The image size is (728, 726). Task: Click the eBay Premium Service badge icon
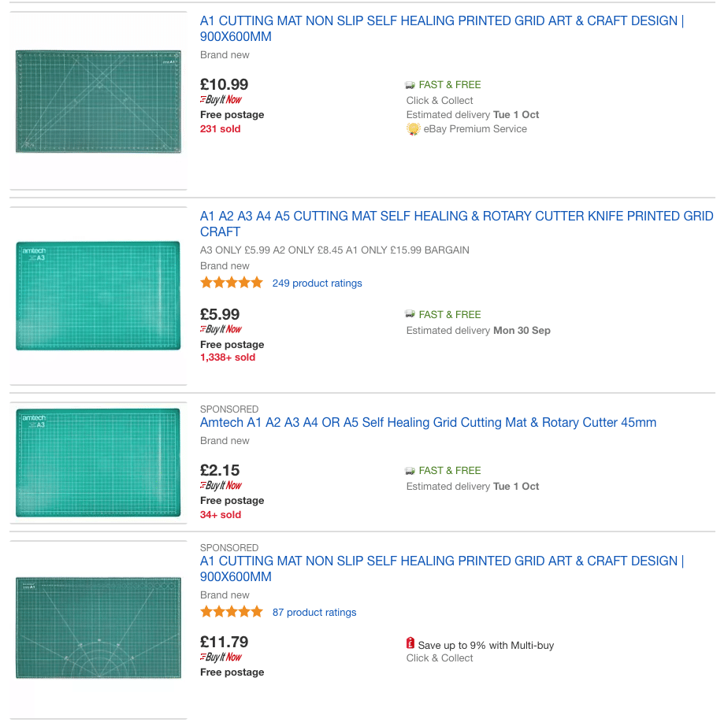413,129
